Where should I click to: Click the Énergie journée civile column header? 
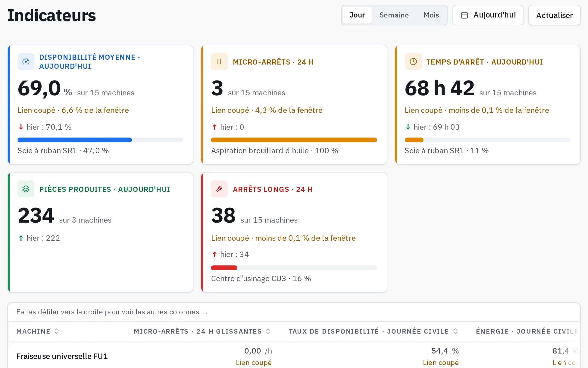coord(527,331)
